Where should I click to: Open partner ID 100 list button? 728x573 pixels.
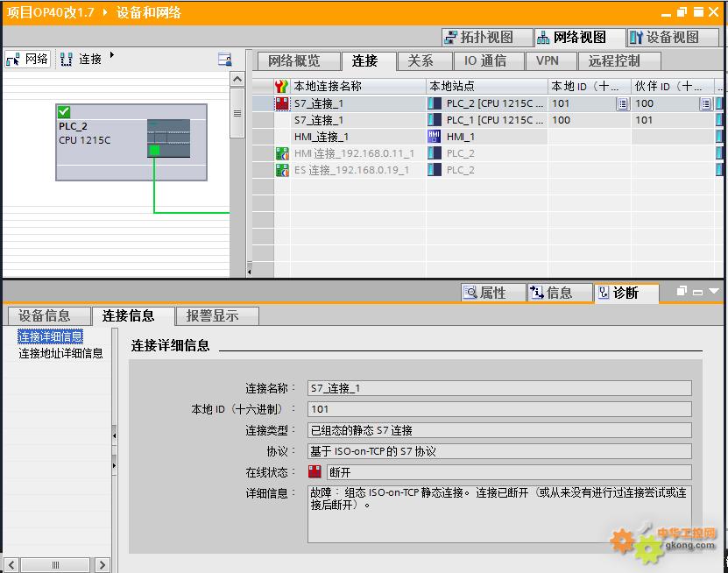tap(706, 103)
